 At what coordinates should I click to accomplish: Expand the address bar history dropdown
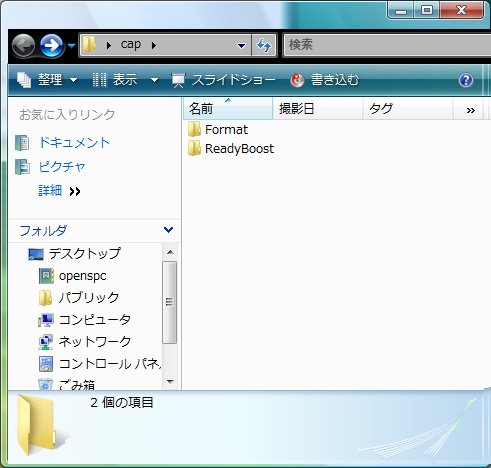tap(242, 46)
